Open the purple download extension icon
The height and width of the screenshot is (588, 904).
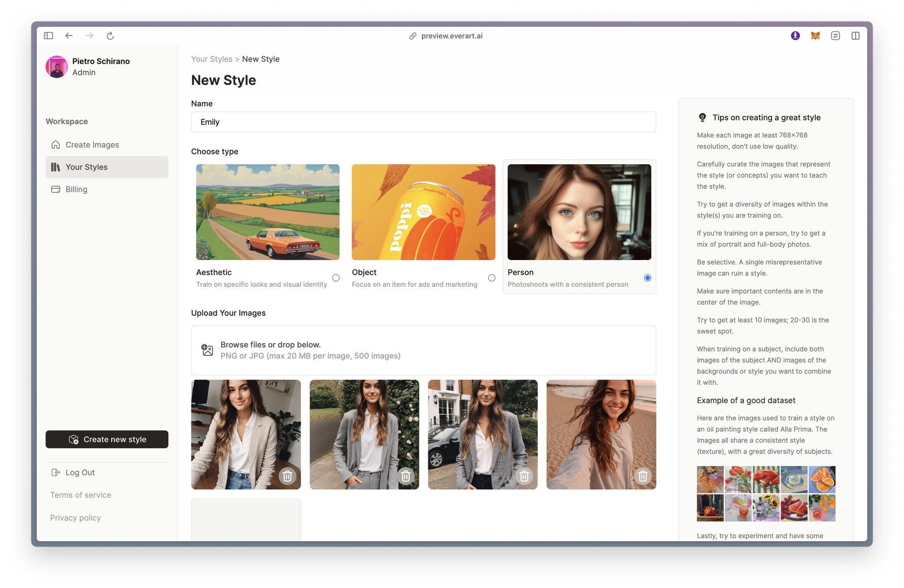point(795,36)
